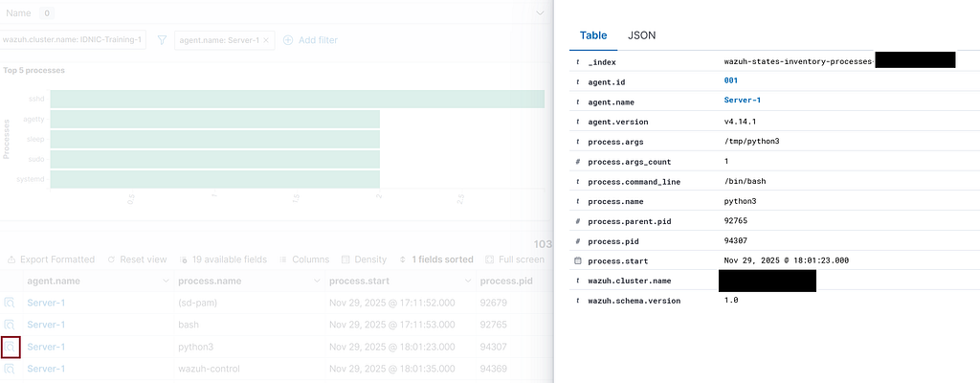Open inspect details for the python3 row

tap(10, 347)
